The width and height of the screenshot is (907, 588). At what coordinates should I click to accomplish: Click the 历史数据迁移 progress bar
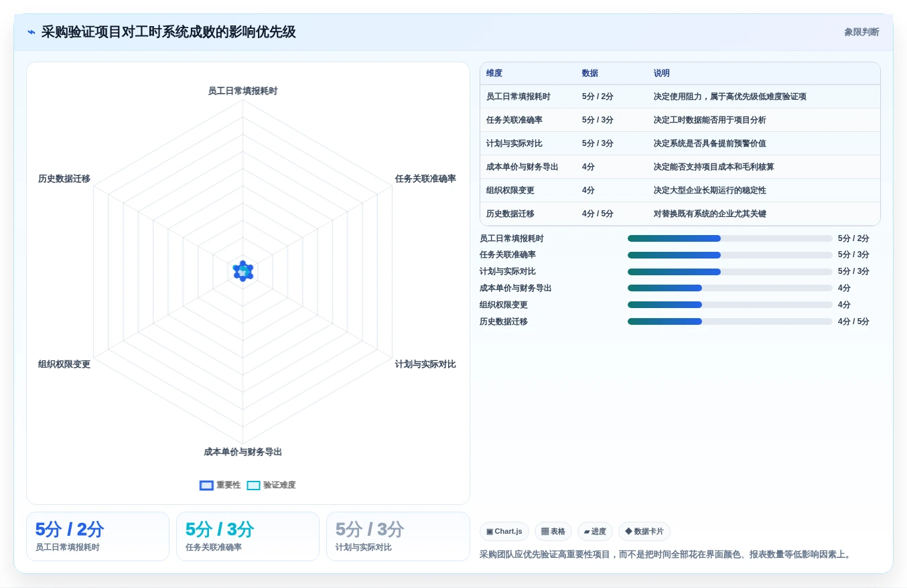click(x=730, y=321)
